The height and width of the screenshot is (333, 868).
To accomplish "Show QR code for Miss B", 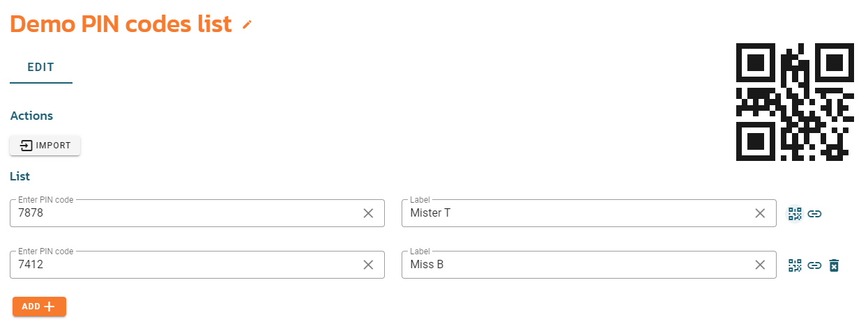I will [795, 265].
